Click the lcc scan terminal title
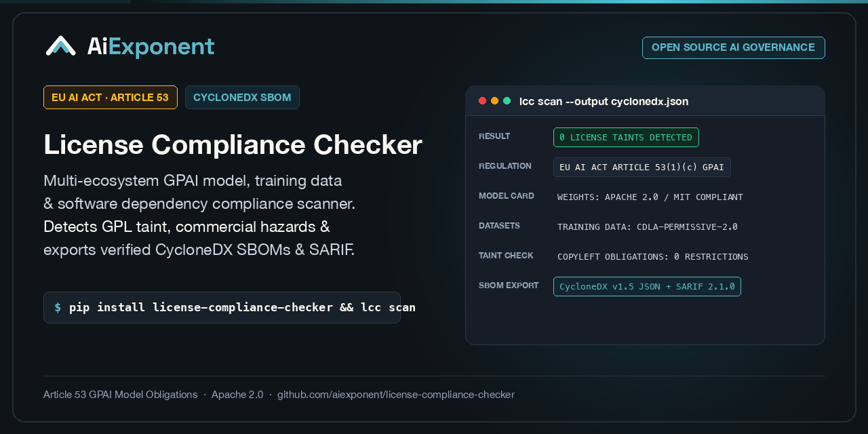 (604, 101)
